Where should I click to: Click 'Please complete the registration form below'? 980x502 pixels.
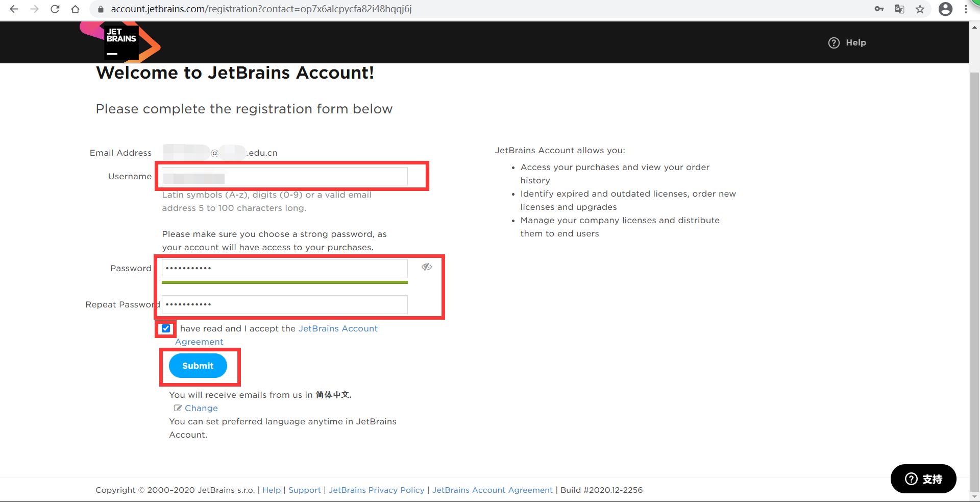[244, 109]
